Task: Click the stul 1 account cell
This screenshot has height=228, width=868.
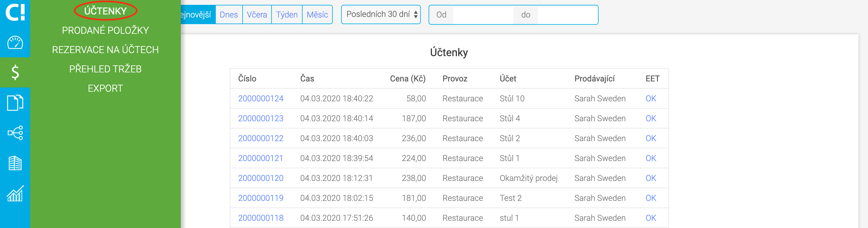Action: pyautogui.click(x=509, y=218)
